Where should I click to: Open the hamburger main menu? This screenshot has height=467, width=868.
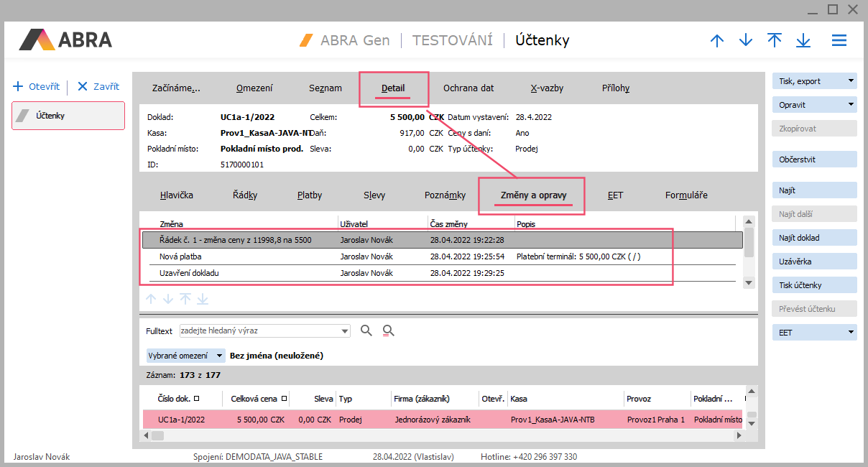click(839, 41)
